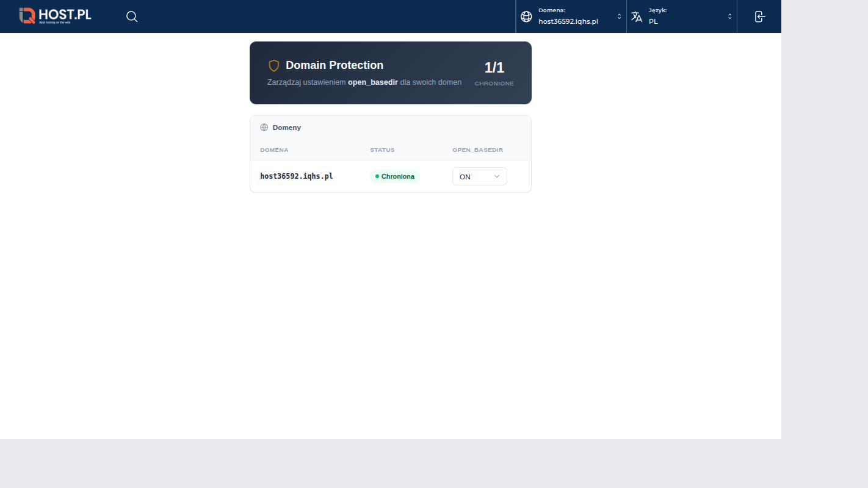Click the Domain Protection heading
The image size is (868, 488).
pos(335,65)
